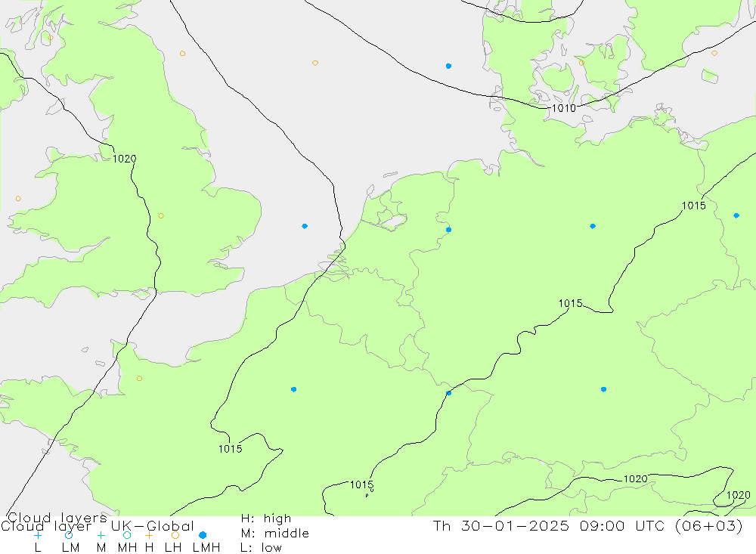The image size is (756, 554).
Task: Click the 1015 label over western France
Action: click(230, 449)
